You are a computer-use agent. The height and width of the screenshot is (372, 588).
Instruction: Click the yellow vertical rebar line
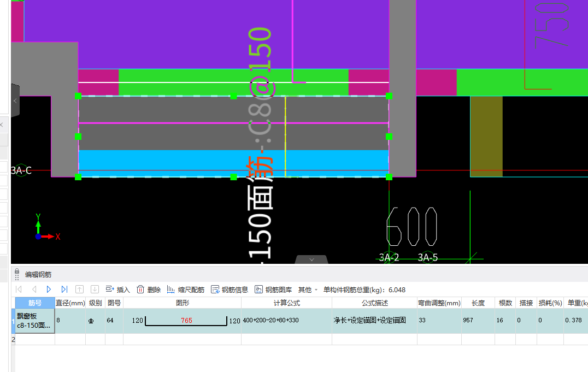285,137
